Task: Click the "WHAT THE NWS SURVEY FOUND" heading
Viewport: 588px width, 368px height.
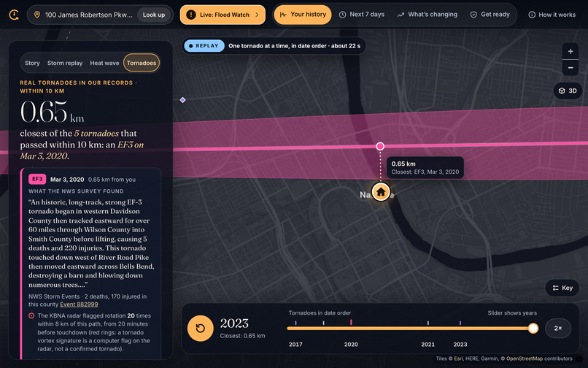Action: [x=76, y=191]
